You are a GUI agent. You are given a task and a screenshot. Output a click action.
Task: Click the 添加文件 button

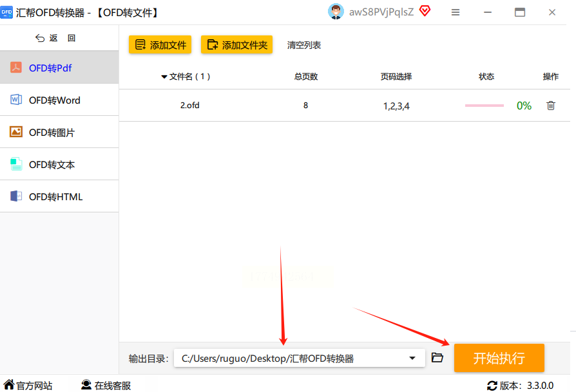pos(160,45)
